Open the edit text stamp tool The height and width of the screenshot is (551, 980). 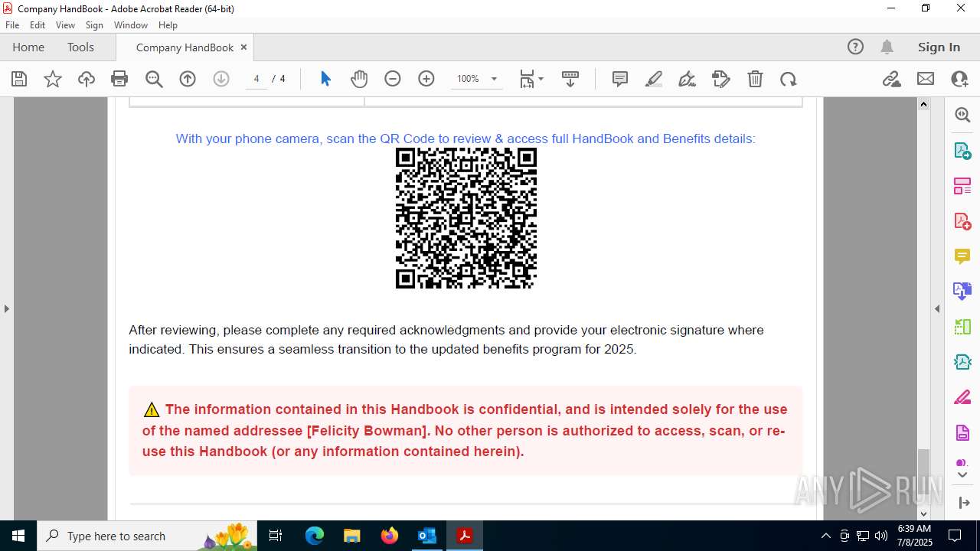721,79
